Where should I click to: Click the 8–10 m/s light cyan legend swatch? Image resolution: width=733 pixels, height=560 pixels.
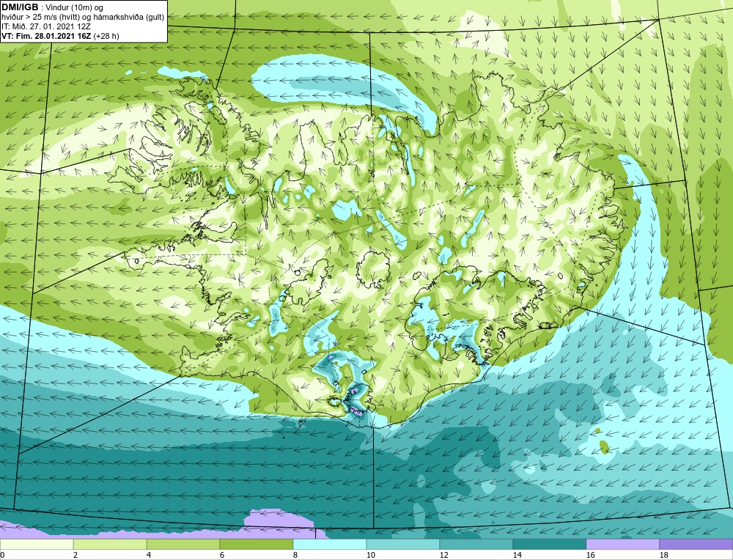[330, 545]
